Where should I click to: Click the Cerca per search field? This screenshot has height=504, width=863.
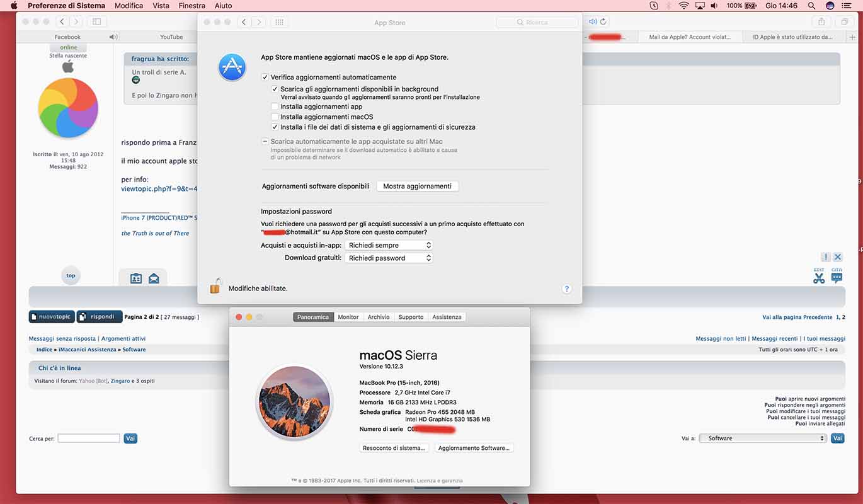(x=89, y=438)
